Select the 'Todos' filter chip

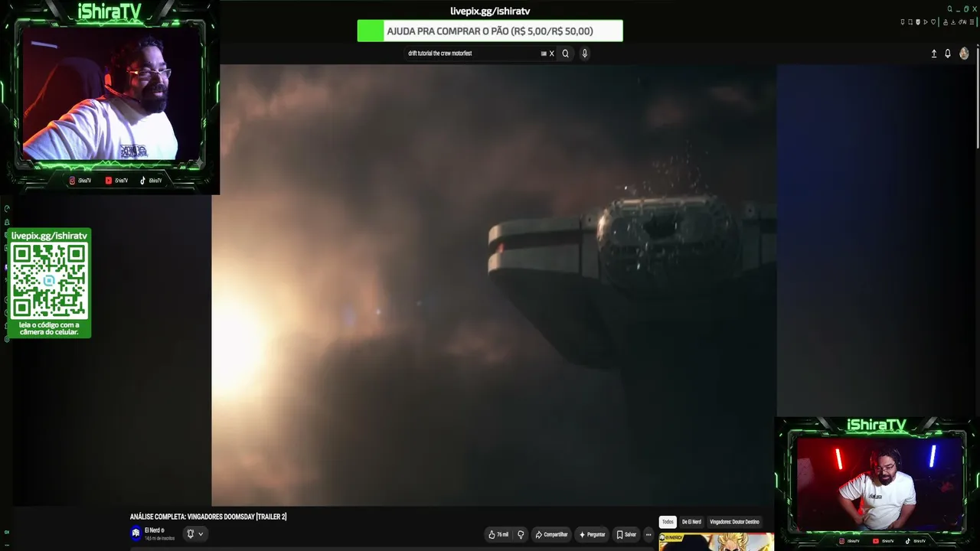tap(668, 522)
